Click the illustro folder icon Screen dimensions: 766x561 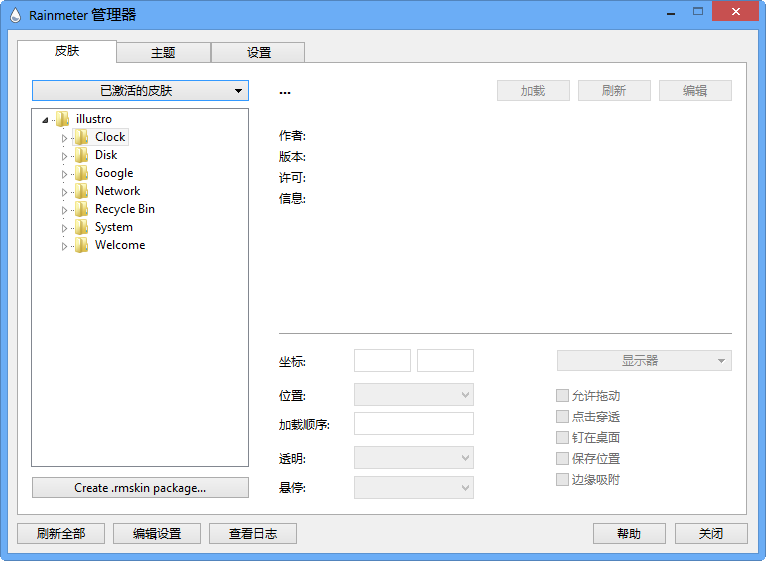63,119
